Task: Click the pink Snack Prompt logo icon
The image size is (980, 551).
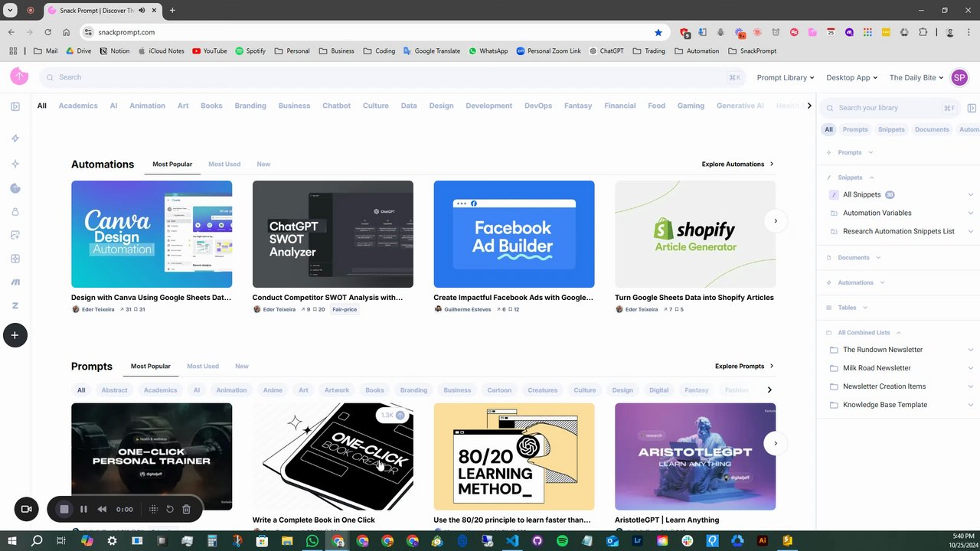Action: pos(19,77)
